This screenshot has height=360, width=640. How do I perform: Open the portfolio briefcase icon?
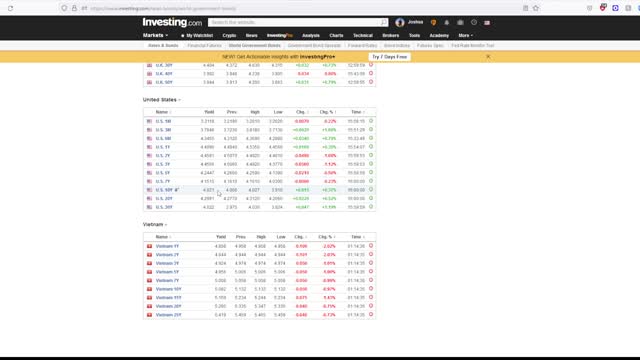pos(460,22)
